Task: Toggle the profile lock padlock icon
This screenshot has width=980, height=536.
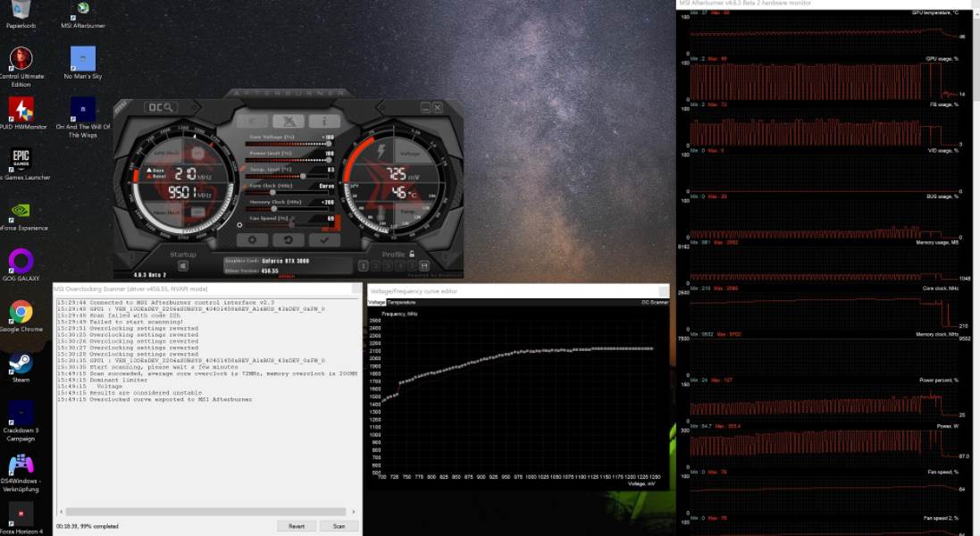Action: 412,254
